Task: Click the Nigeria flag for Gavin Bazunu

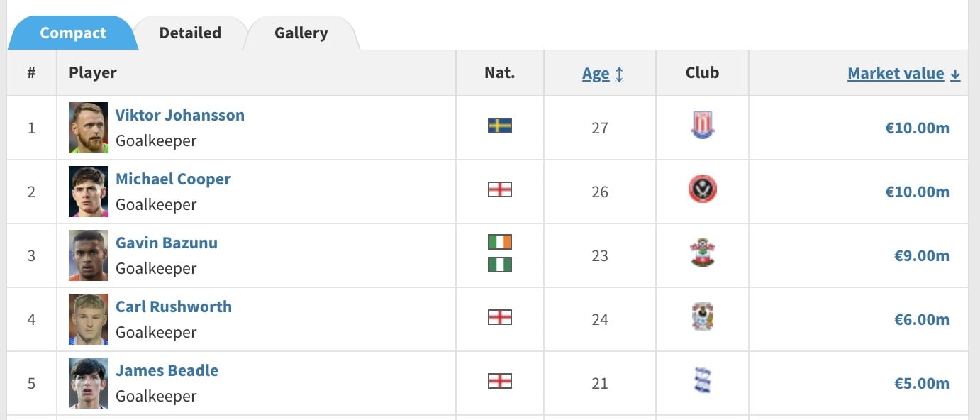Action: (500, 265)
